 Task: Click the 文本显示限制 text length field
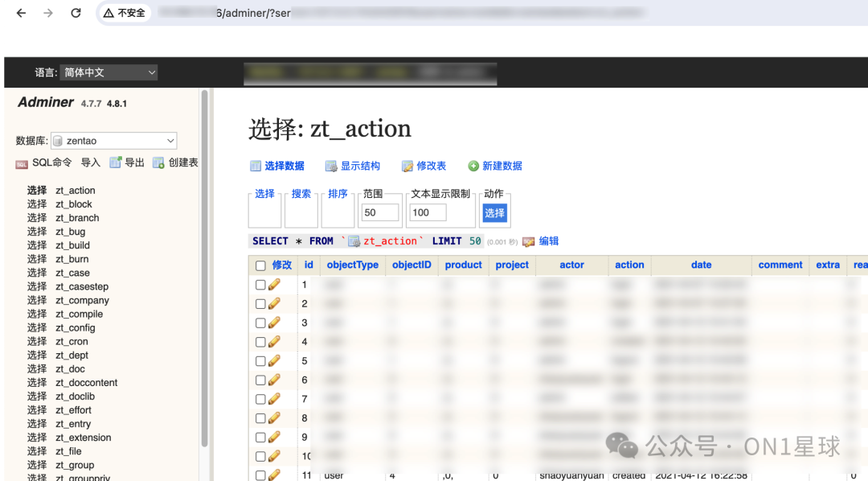coord(428,213)
